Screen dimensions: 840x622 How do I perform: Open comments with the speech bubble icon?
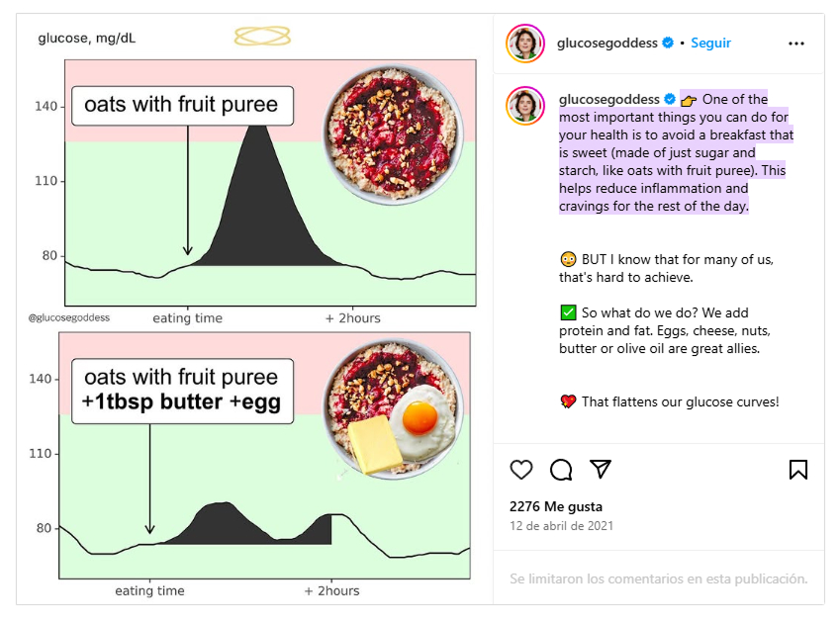(x=561, y=470)
